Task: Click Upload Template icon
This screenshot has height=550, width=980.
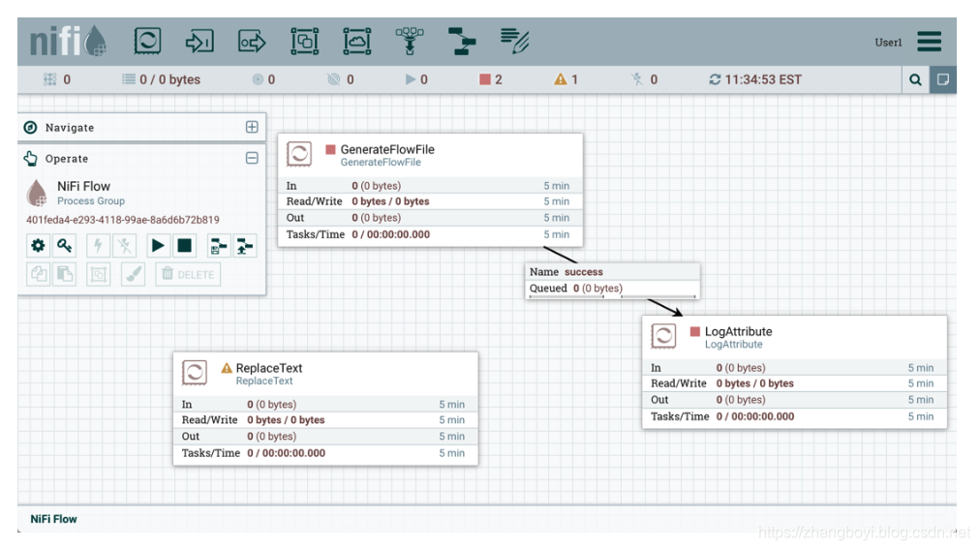Action: [x=244, y=246]
